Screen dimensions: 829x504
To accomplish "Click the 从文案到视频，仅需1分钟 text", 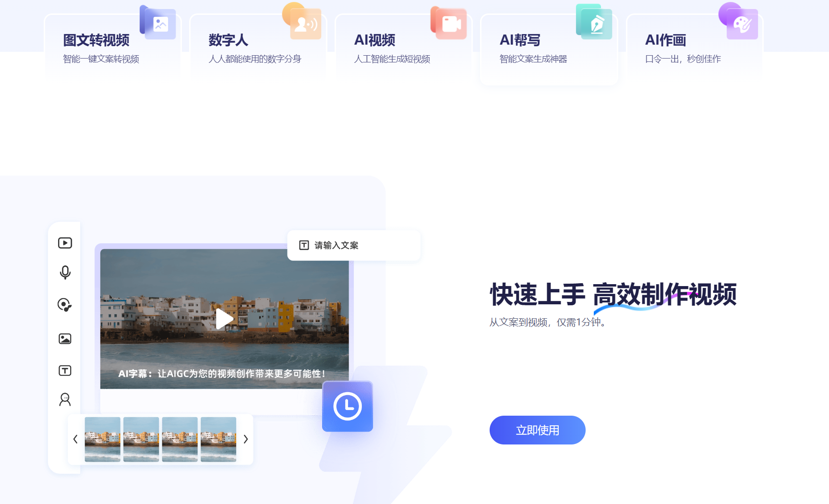I will click(548, 322).
